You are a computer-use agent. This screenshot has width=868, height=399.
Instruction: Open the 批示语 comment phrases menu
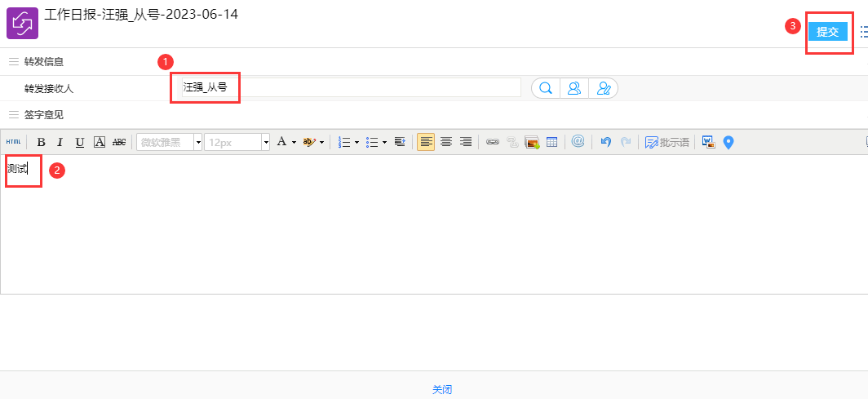[666, 142]
